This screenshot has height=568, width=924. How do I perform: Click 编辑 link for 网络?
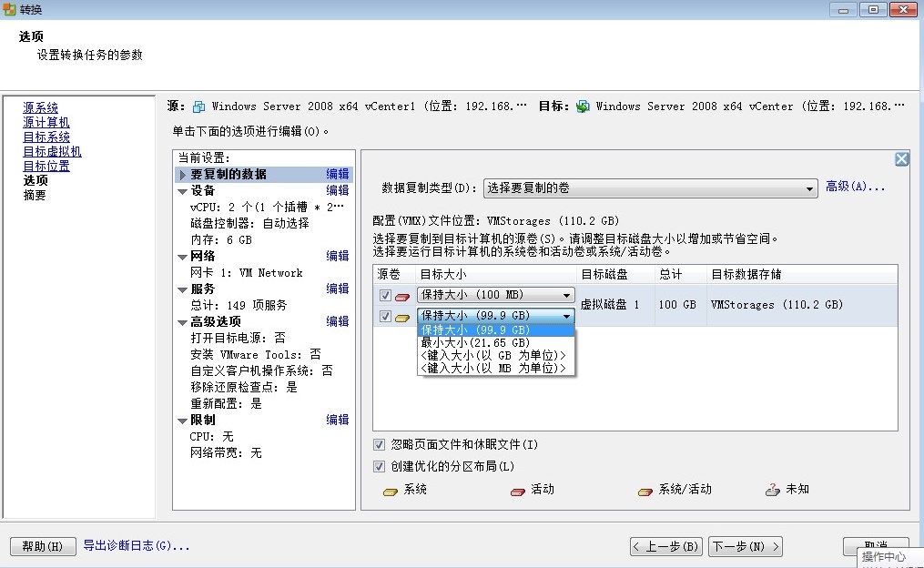click(338, 256)
